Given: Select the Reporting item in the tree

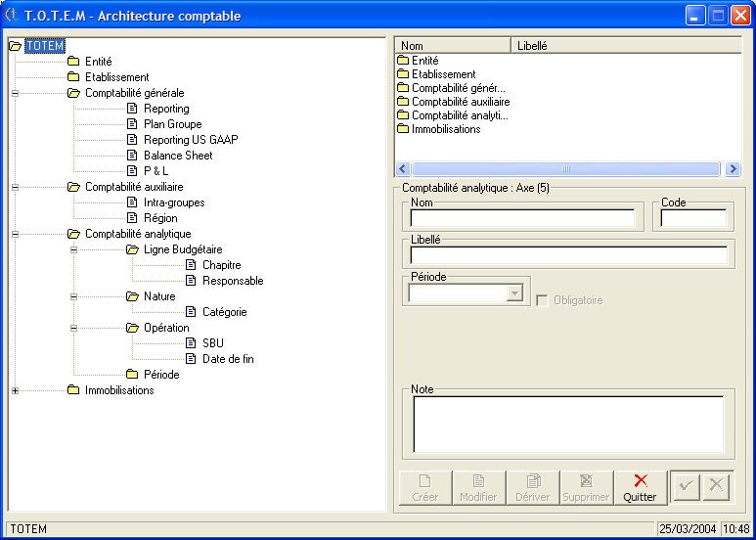Looking at the screenshot, I should (x=166, y=109).
